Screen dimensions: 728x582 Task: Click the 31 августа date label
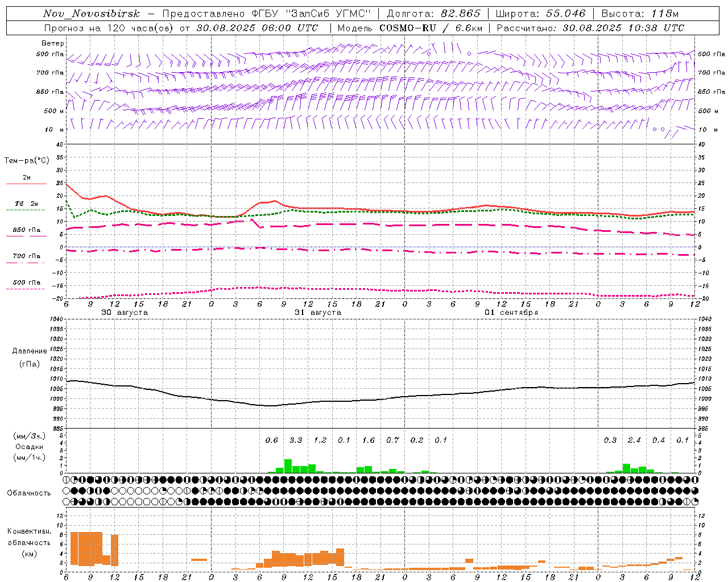[318, 313]
